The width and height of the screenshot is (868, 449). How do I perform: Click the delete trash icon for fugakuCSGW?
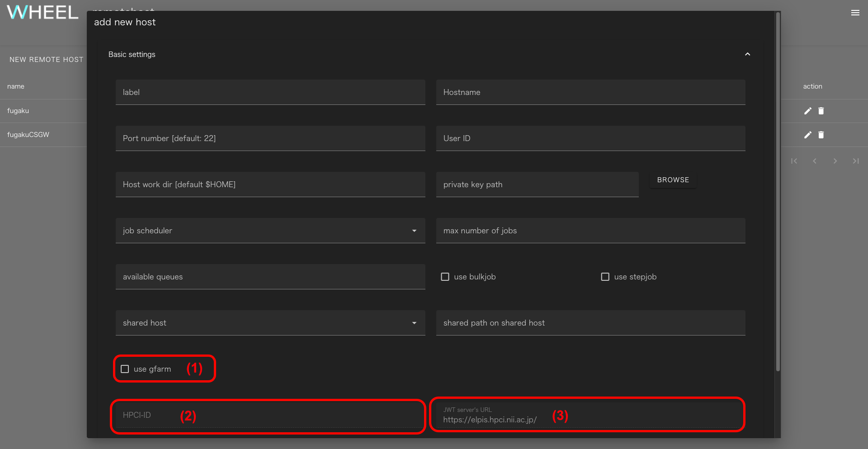click(821, 135)
